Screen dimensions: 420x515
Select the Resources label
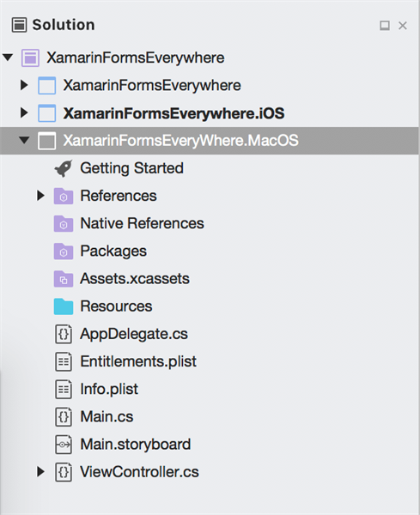116,306
